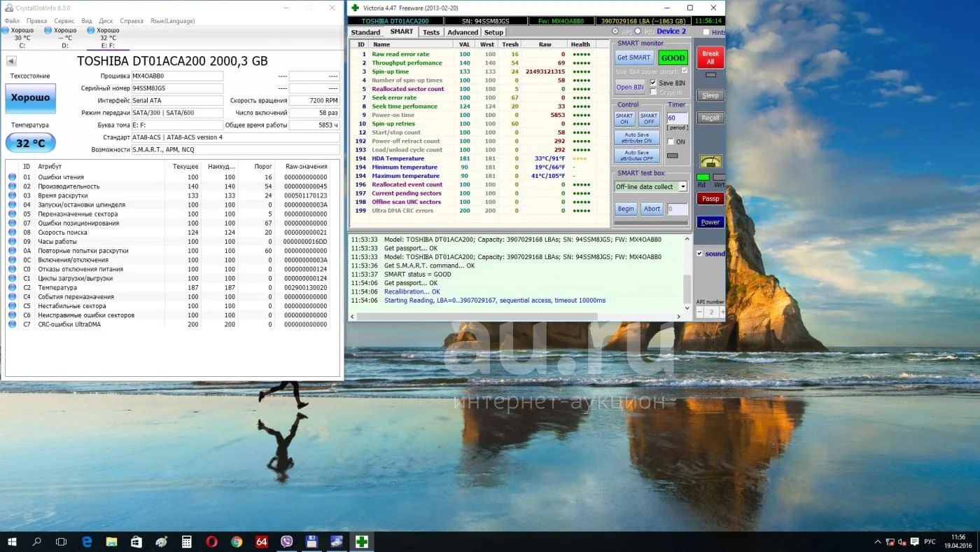Open the Диск menu
980x552 pixels.
106,21
